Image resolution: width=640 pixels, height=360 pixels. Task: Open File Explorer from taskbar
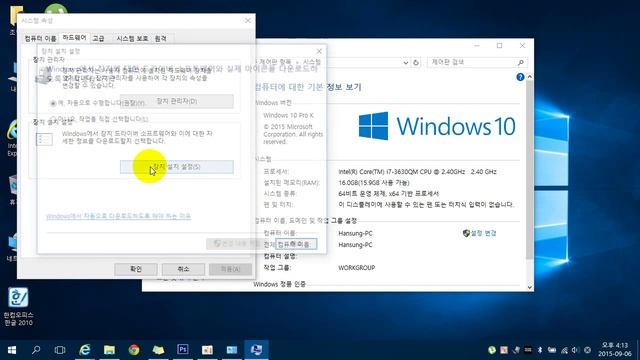pyautogui.click(x=109, y=350)
